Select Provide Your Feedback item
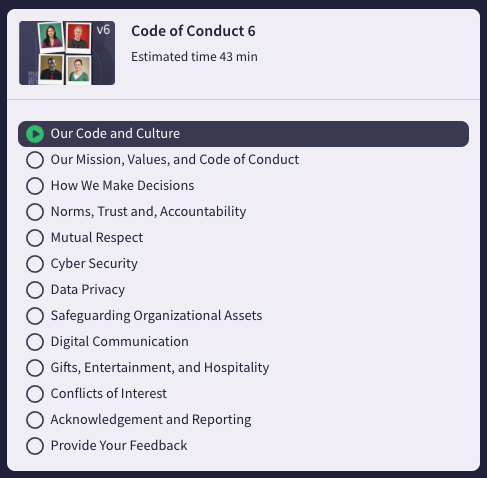 [119, 446]
